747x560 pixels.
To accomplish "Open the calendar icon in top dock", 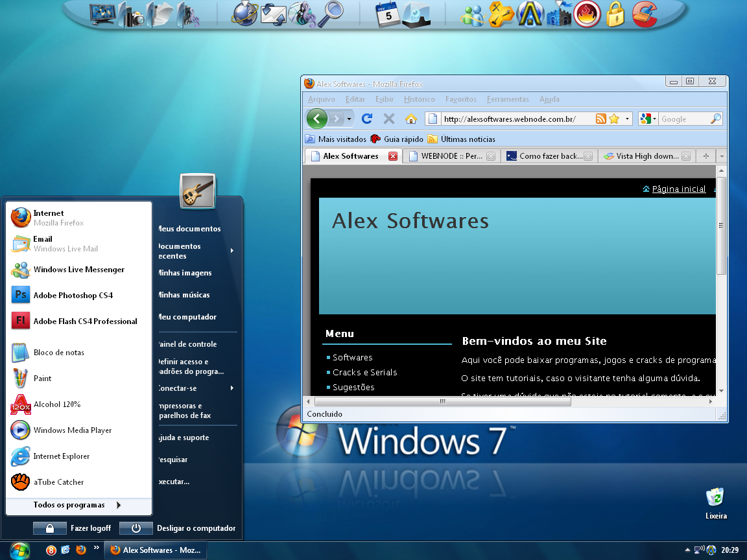I will click(388, 14).
